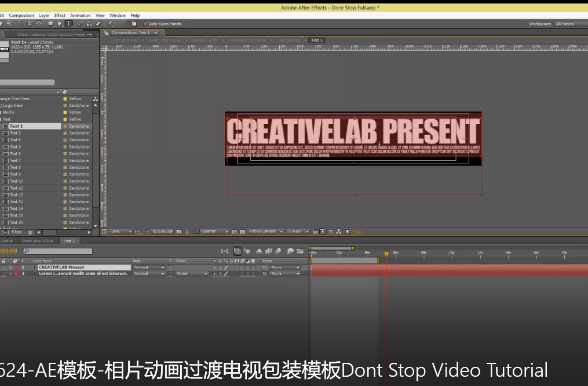This screenshot has height=386, width=588.
Task: Open the composition mini-flowchart in timeline
Action: (224, 251)
